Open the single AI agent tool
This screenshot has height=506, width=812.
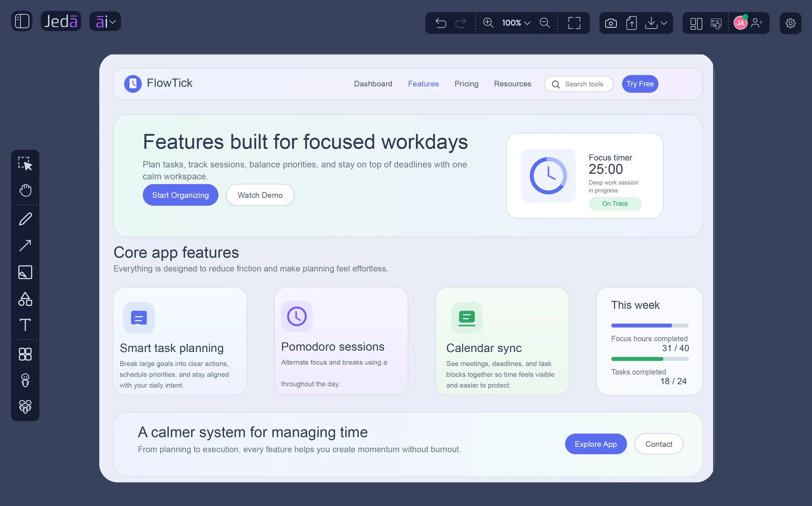point(25,380)
